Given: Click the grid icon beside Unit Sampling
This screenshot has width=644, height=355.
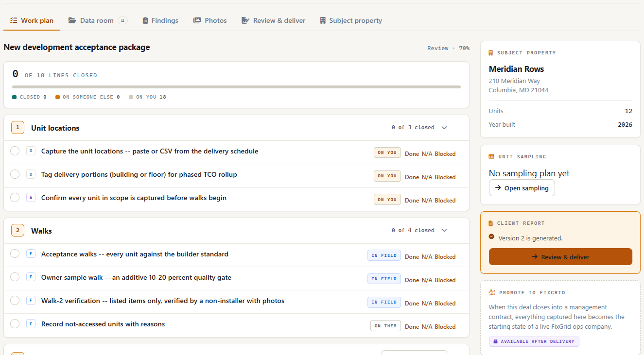Looking at the screenshot, I should coord(491,156).
